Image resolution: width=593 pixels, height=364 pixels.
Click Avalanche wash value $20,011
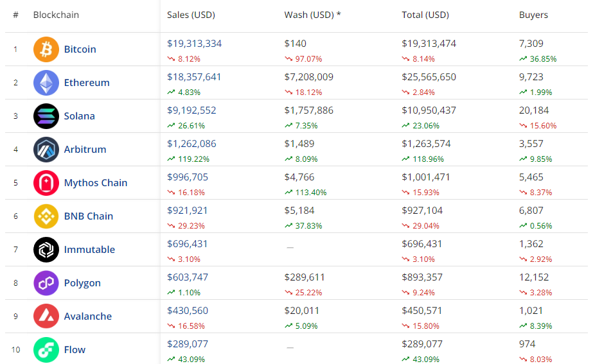[302, 311]
